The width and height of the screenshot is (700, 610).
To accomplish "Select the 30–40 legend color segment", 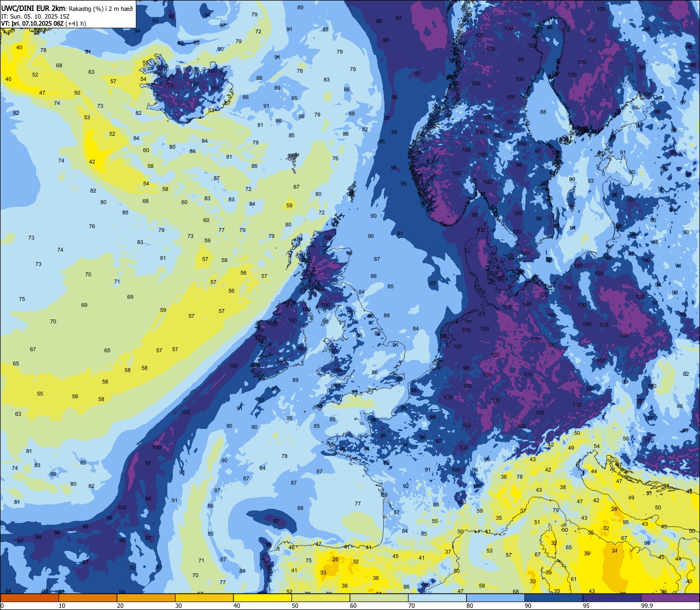I will pyautogui.click(x=204, y=598).
